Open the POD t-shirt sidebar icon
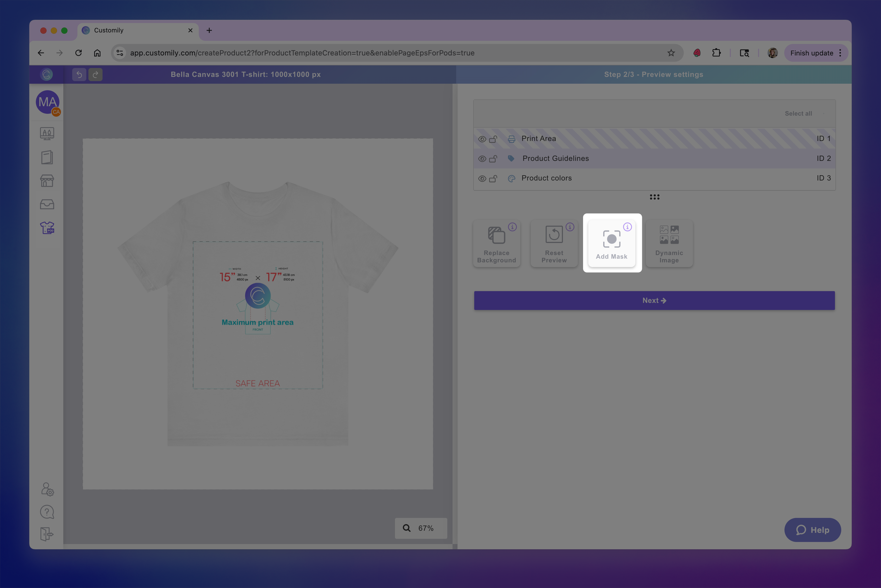The height and width of the screenshot is (588, 881). point(47,228)
